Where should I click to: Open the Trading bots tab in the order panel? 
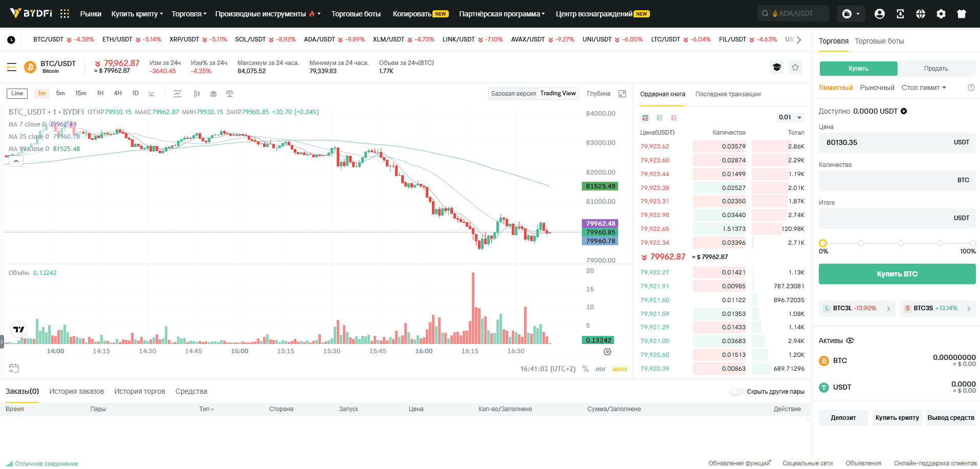tap(879, 41)
